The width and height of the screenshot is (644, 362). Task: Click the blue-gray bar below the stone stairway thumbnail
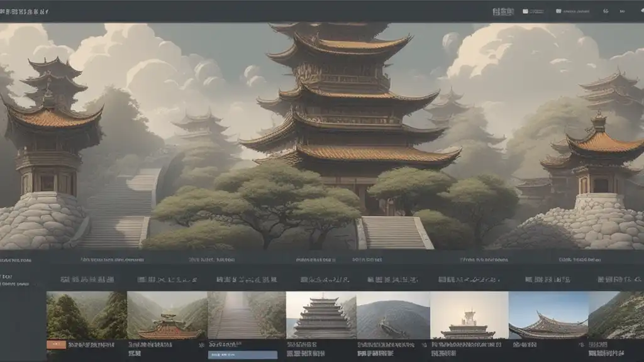[242, 354]
